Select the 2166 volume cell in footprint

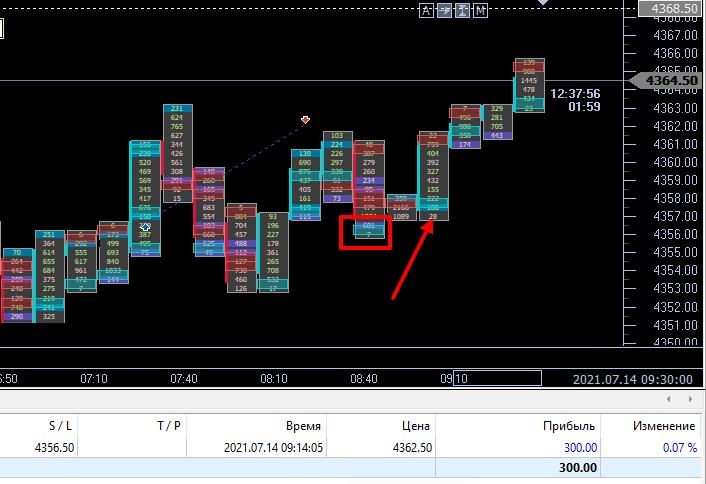(401, 208)
